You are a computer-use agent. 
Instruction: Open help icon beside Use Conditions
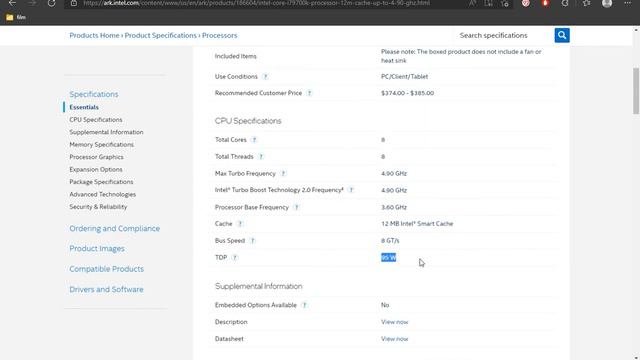coord(265,76)
